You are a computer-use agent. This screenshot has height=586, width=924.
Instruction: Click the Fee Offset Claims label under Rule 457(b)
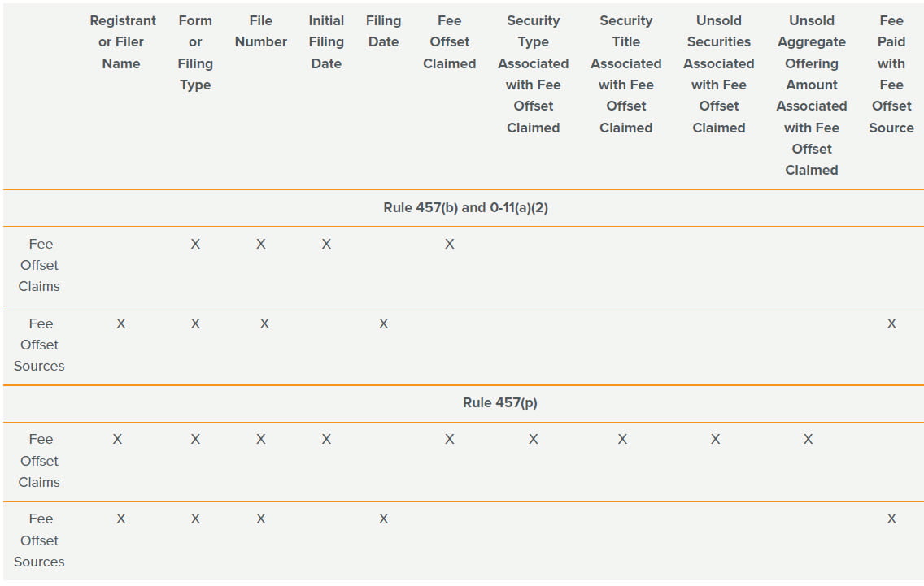[x=40, y=265]
